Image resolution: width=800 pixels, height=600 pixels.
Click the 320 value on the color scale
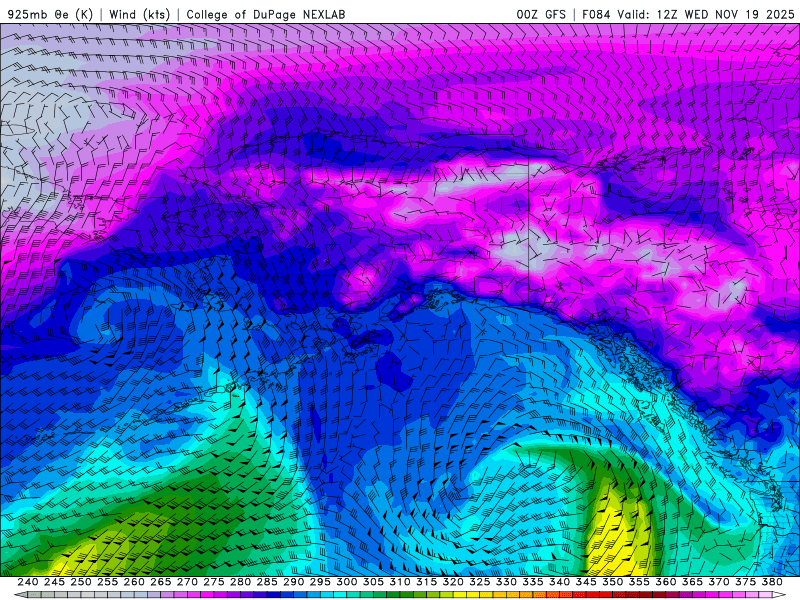(x=453, y=582)
